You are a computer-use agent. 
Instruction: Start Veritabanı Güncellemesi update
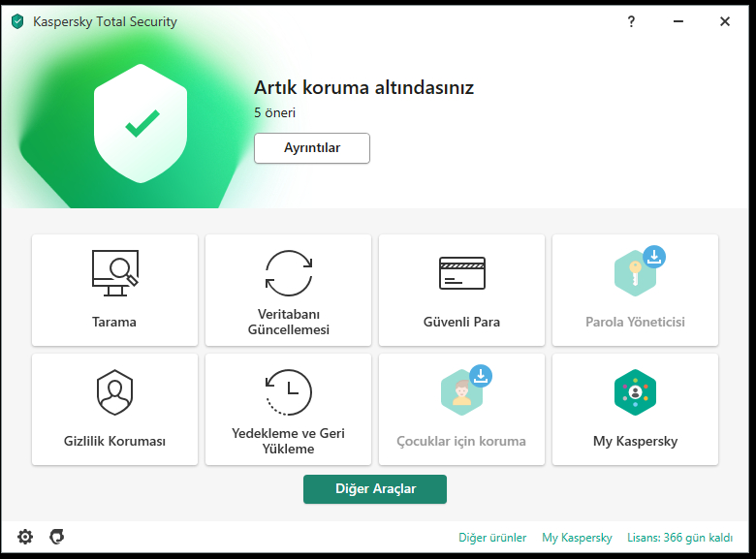point(288,290)
